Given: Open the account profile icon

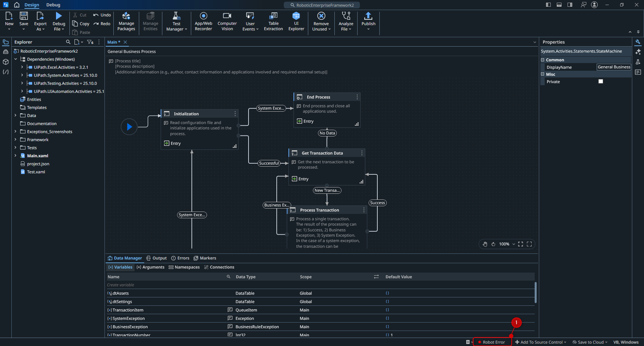Looking at the screenshot, I should 594,5.
